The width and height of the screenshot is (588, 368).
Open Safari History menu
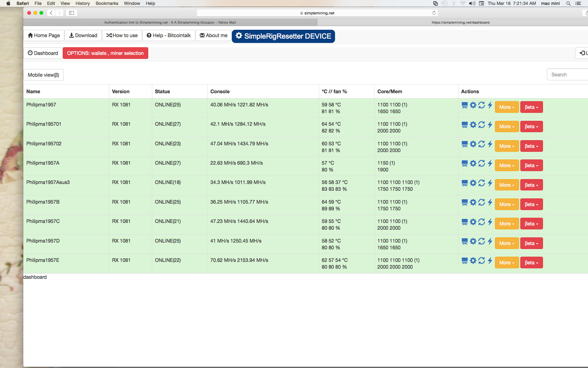point(83,3)
